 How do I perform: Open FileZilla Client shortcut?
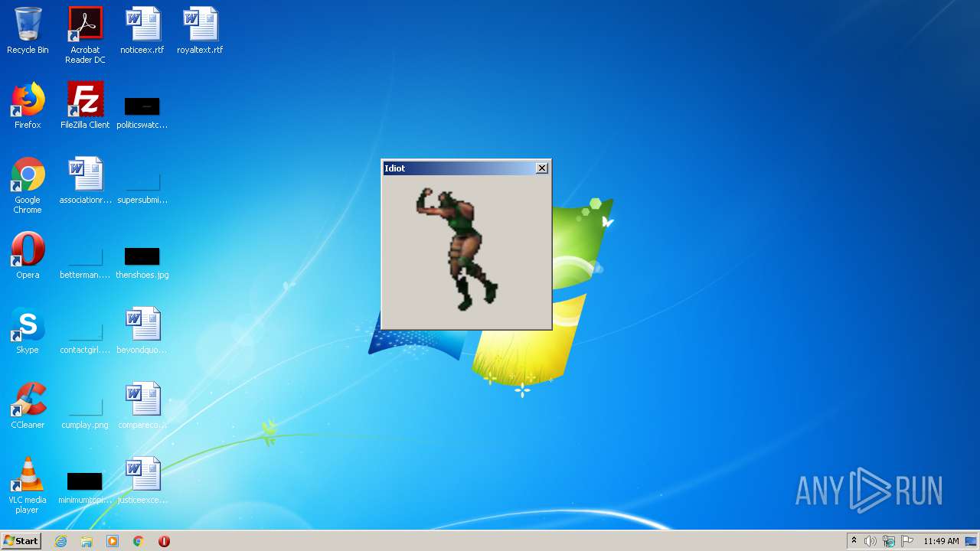[85, 106]
